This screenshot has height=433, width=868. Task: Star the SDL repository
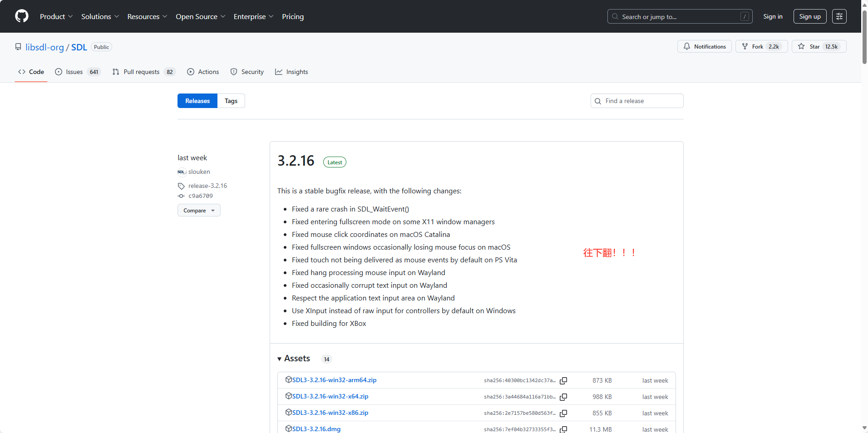pos(819,46)
